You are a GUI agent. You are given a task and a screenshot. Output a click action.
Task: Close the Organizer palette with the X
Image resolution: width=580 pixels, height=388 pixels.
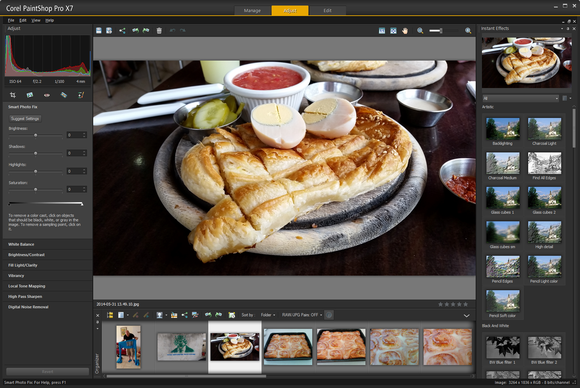click(x=98, y=316)
